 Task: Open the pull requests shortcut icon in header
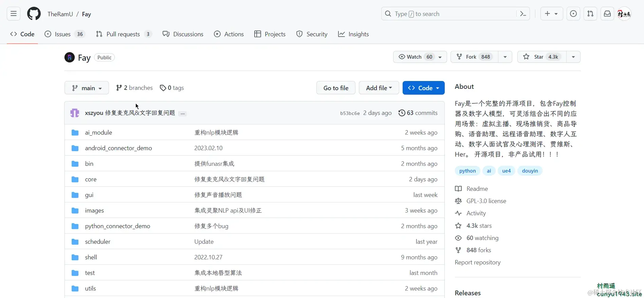(x=590, y=14)
